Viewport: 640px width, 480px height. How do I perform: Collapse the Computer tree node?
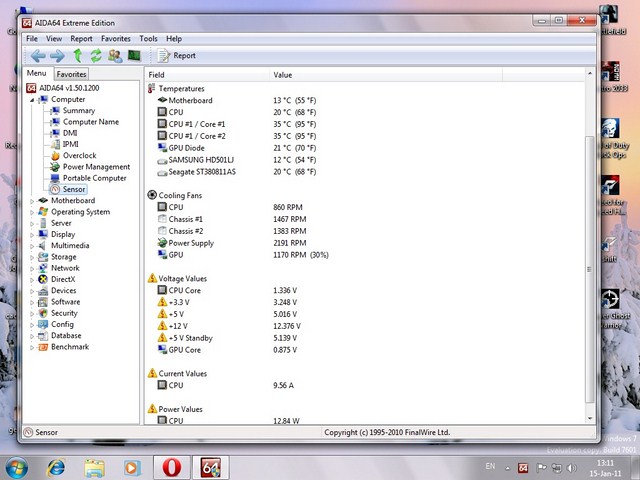[x=32, y=100]
